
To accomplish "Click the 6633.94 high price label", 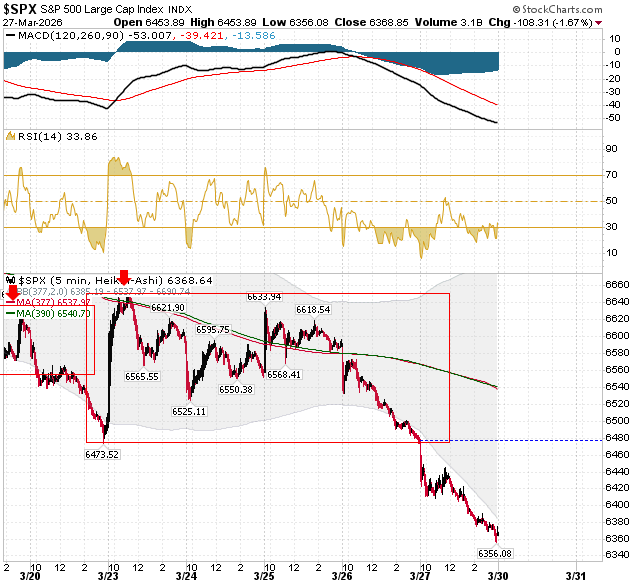I will click(x=264, y=297).
